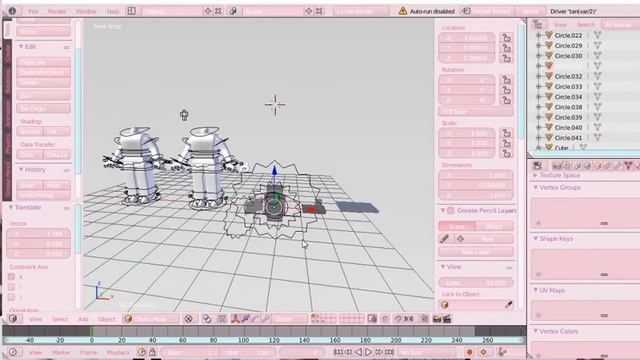Toggle the lock for Scale Z

507,154
